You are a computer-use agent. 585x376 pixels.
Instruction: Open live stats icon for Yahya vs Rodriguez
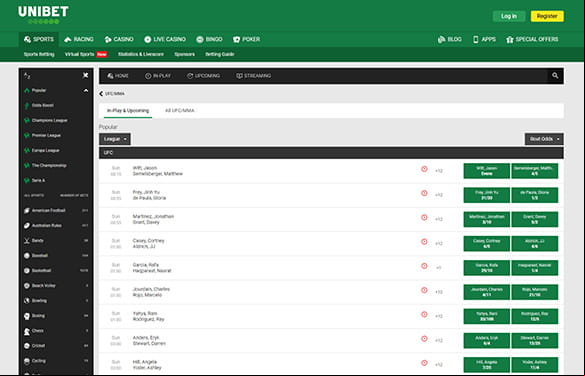pyautogui.click(x=424, y=314)
